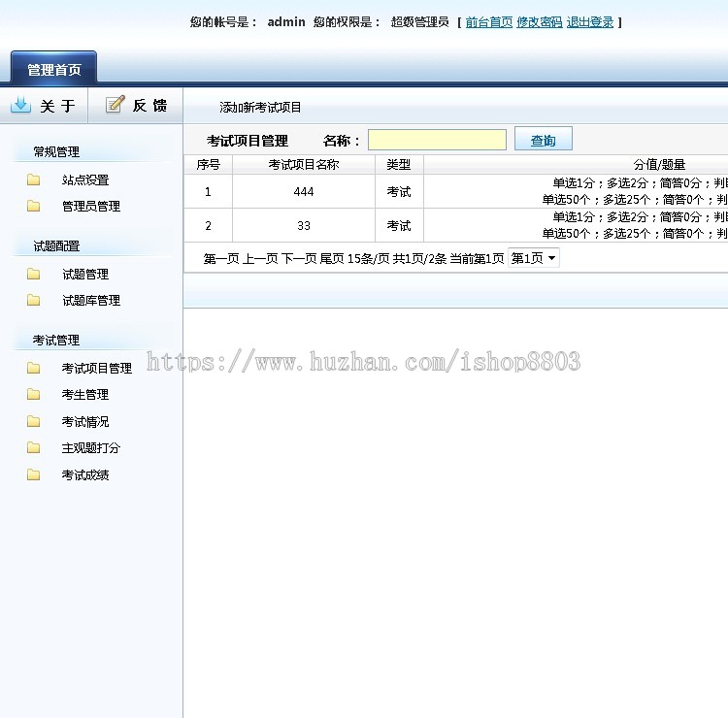Open 试题管理 in the sidebar
This screenshot has height=718, width=728.
85,275
